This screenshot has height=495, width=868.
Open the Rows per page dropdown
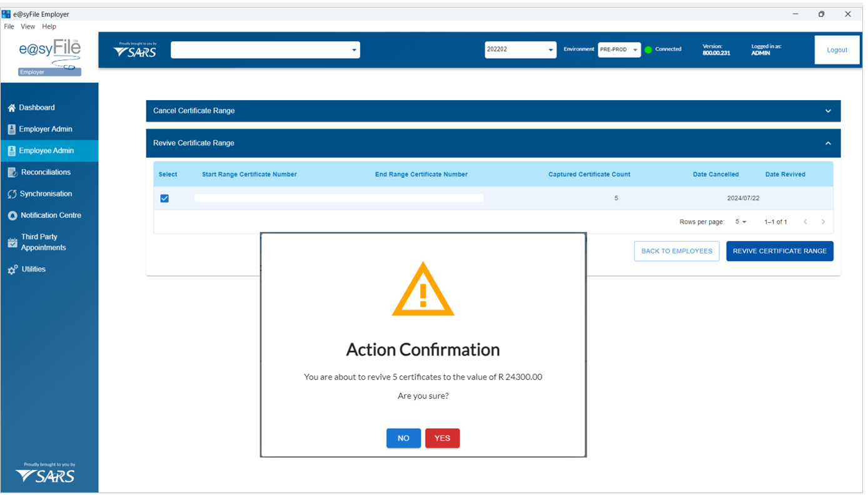tap(740, 222)
